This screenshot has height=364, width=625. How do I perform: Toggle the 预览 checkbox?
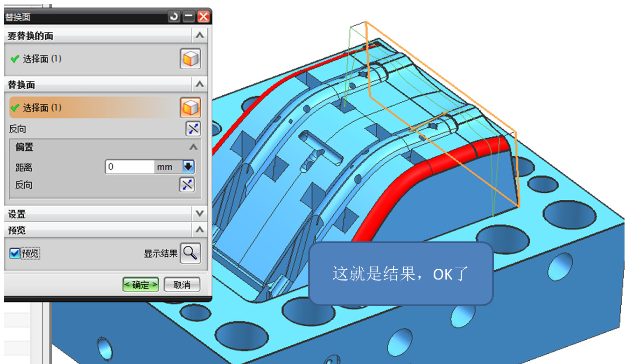tap(15, 253)
